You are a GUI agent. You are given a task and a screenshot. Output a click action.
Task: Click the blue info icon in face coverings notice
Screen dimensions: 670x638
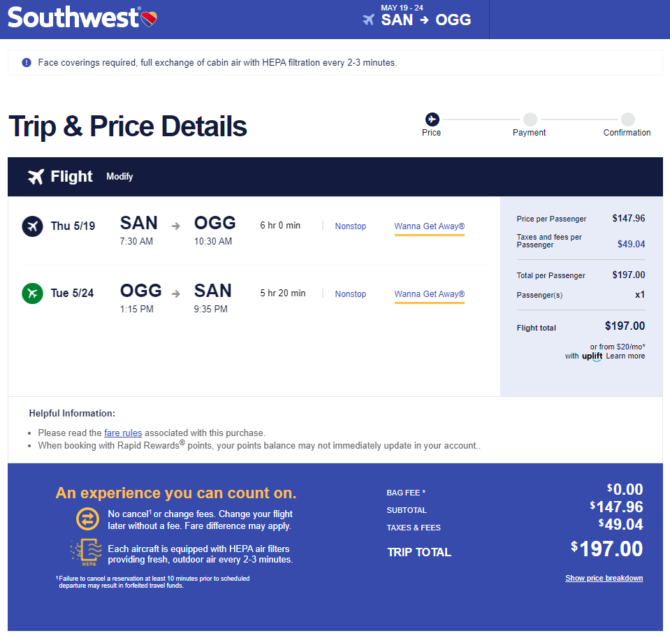point(26,63)
